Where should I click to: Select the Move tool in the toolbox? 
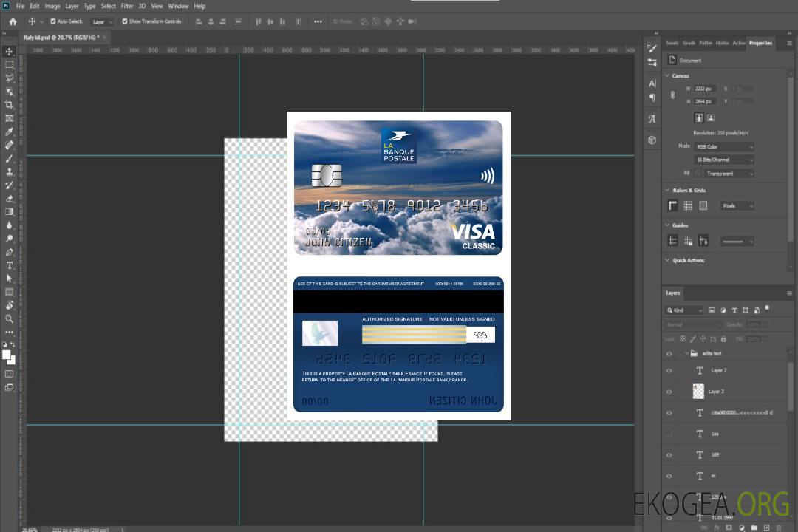click(9, 52)
